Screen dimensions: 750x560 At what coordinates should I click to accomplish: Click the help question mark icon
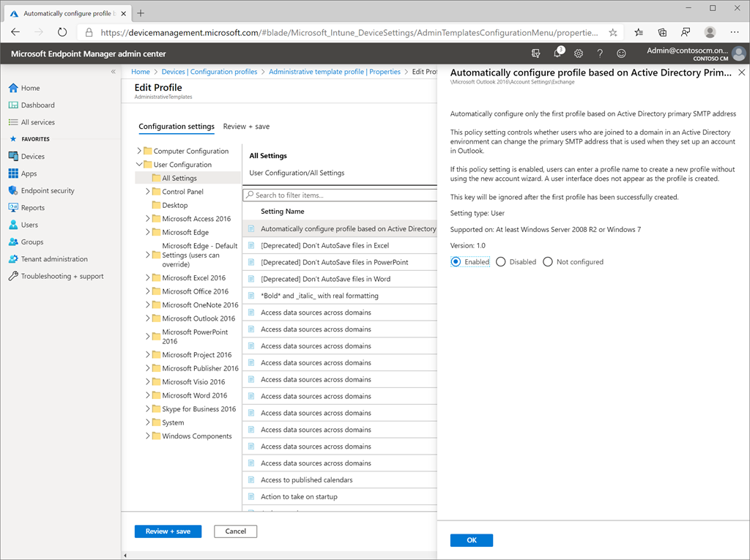600,53
